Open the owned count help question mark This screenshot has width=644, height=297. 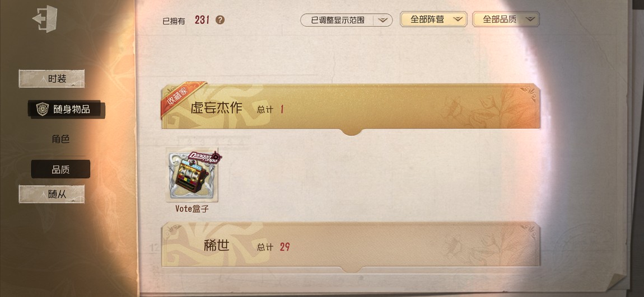point(220,20)
